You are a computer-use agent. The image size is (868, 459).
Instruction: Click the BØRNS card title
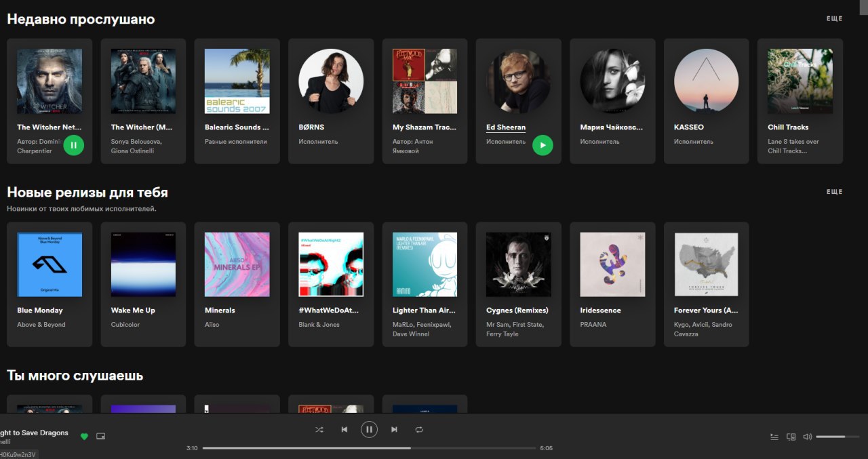point(312,127)
